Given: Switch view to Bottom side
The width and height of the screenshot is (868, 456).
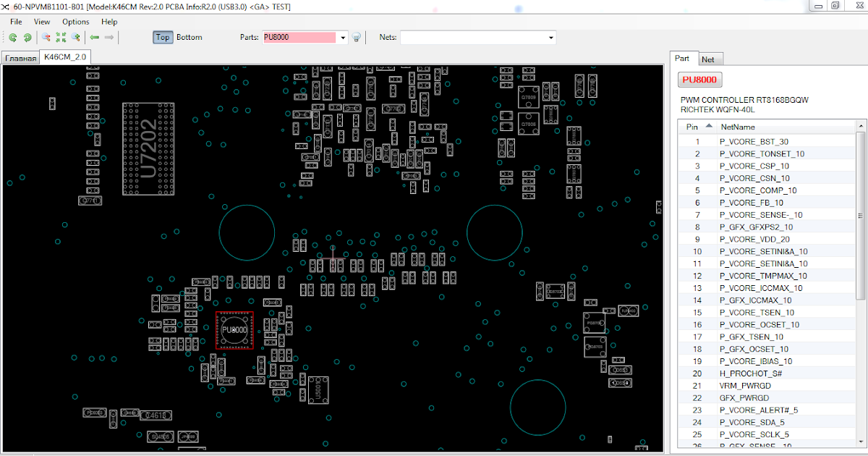Looking at the screenshot, I should 189,37.
